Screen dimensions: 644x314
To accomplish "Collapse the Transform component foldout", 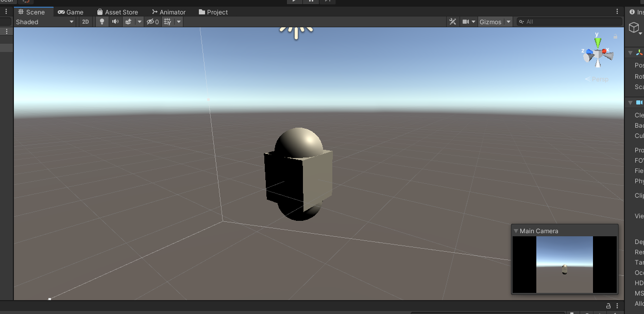I will pyautogui.click(x=630, y=53).
